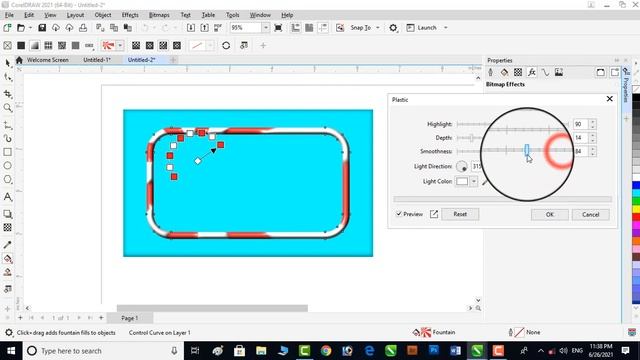
Task: Switch to the Welcome Screen tab
Action: 47,60
